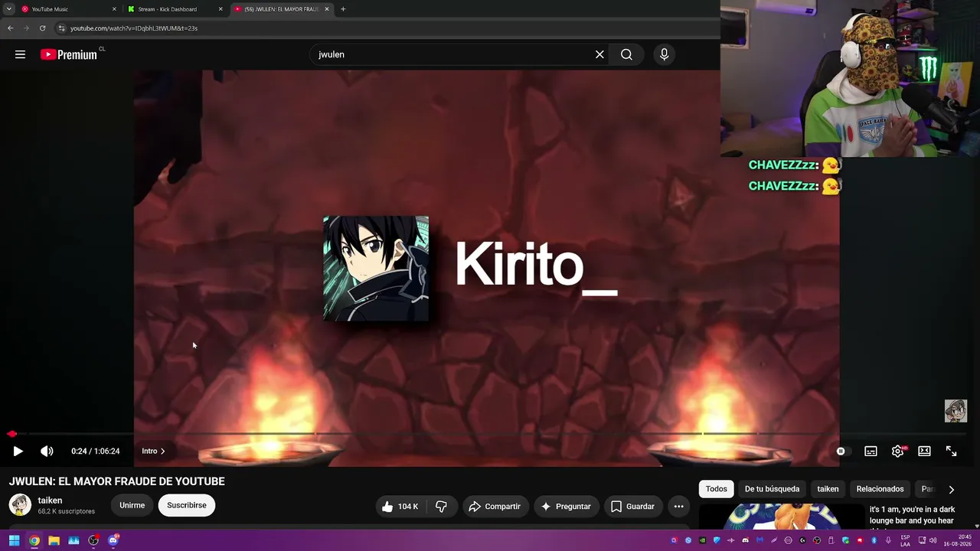Click the browser address bar URL
980x551 pixels.
[x=134, y=28]
